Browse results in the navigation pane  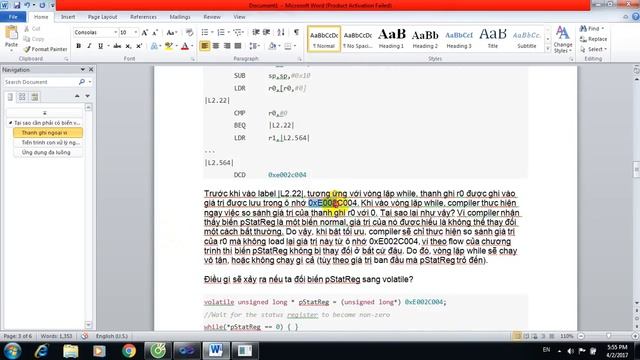35,97
